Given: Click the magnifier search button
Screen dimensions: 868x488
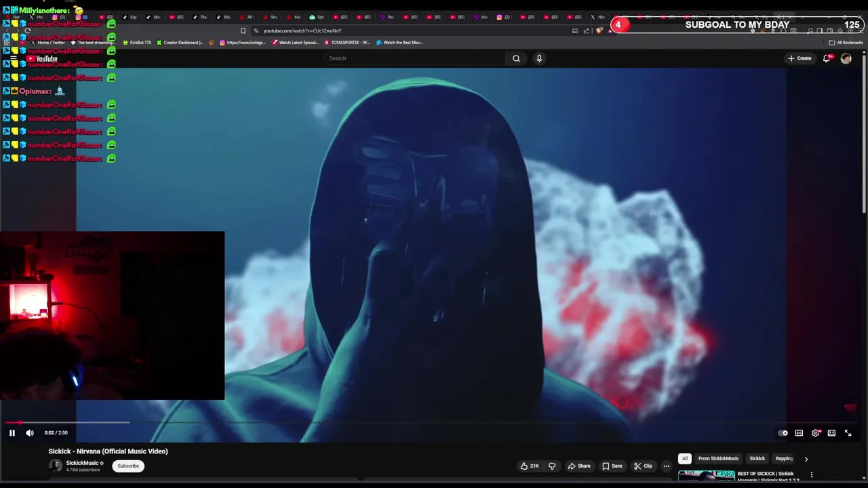Looking at the screenshot, I should coord(516,58).
